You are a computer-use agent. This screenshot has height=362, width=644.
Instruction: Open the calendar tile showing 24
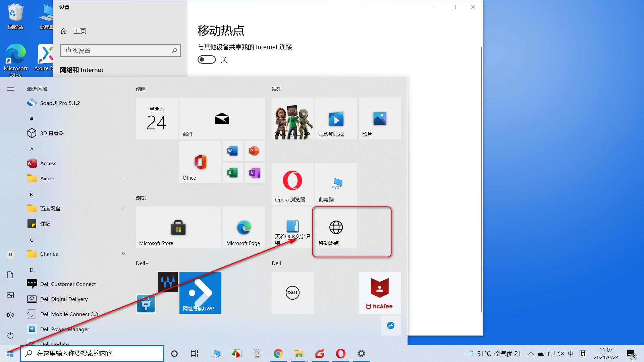157,118
